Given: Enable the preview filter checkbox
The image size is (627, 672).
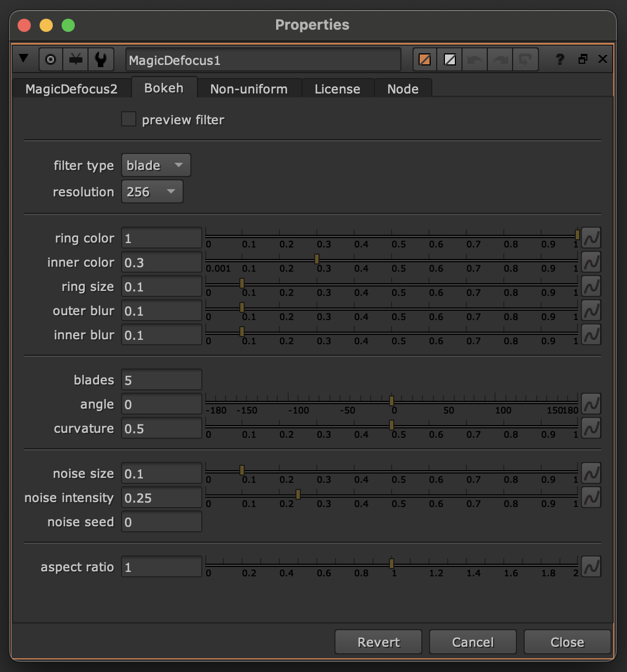Looking at the screenshot, I should tap(129, 119).
